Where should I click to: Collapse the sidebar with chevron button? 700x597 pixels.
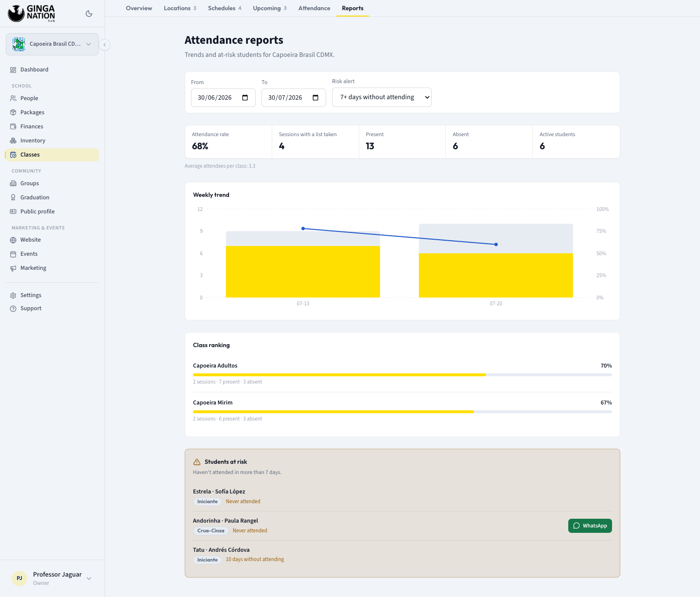(105, 45)
